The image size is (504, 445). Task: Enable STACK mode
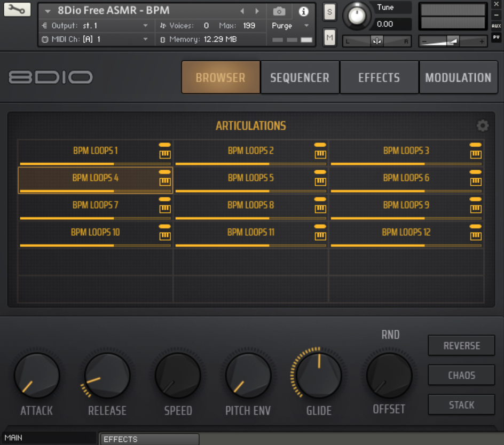[461, 405]
